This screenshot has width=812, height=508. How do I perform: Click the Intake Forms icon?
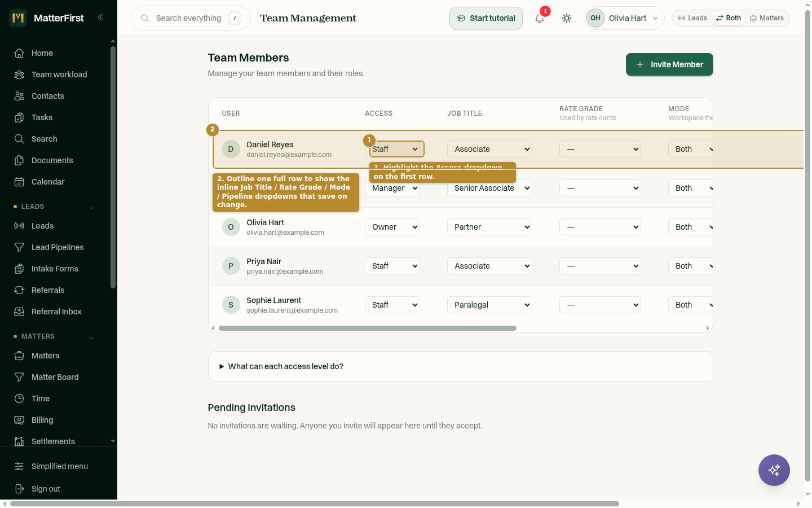pos(19,269)
